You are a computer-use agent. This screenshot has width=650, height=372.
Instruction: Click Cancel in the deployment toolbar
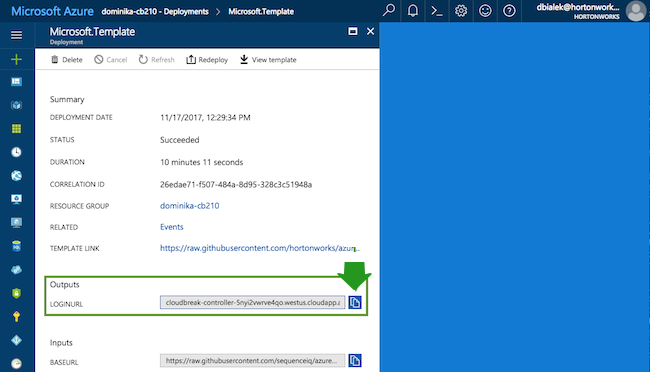pos(111,60)
